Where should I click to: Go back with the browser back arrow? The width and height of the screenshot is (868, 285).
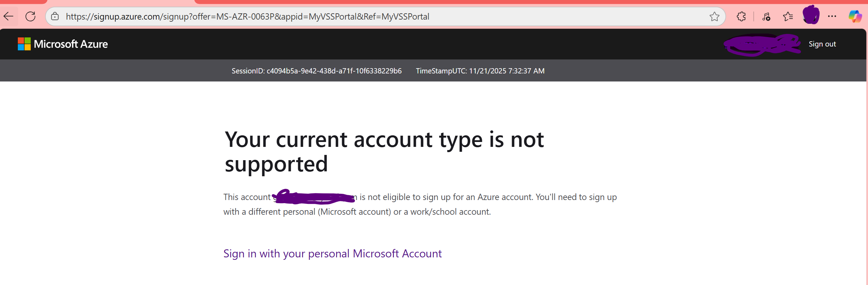[x=8, y=16]
